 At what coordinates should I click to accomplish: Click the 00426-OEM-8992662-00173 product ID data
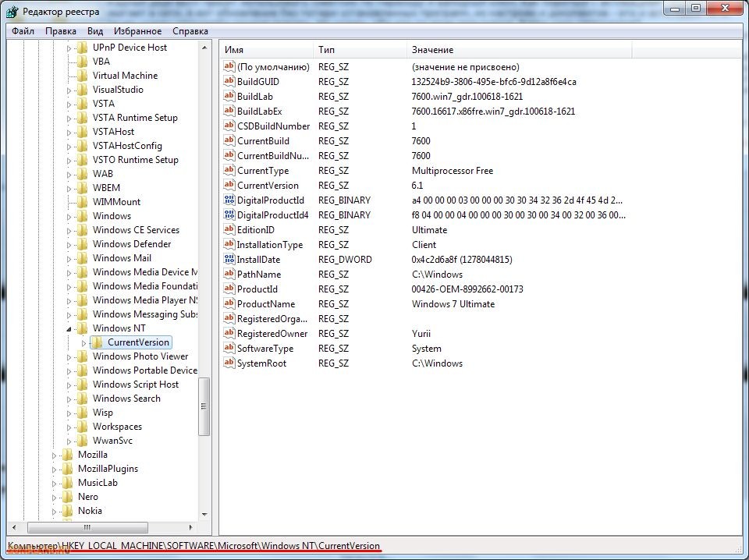coord(467,289)
